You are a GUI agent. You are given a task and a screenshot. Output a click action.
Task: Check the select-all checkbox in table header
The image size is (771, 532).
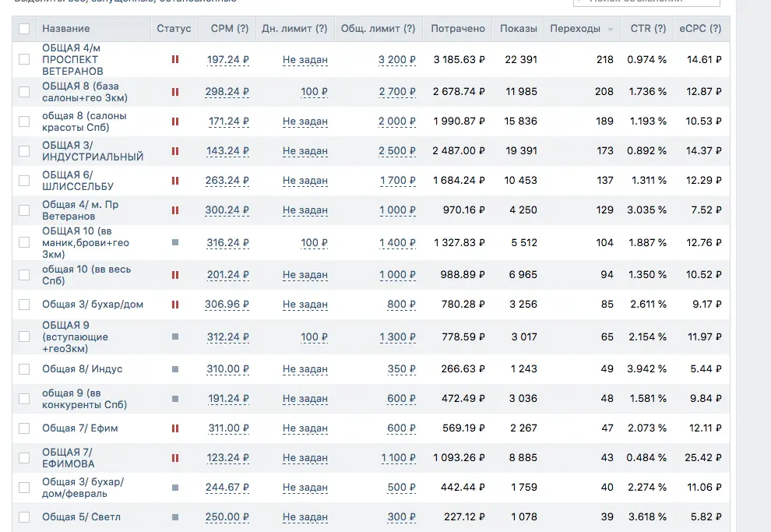coord(24,29)
